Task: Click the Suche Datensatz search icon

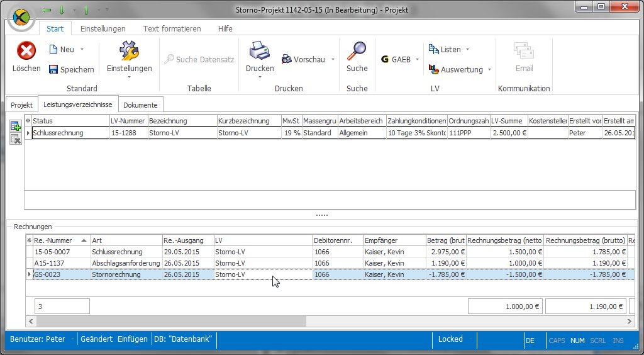Action: point(169,60)
